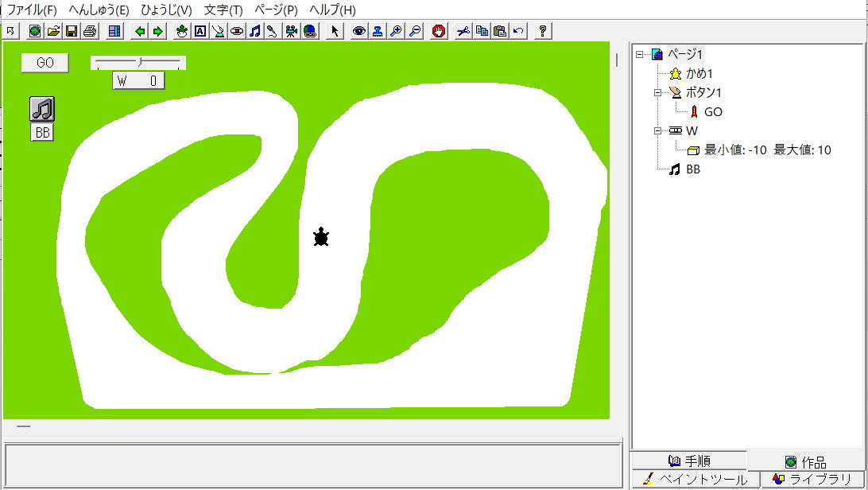This screenshot has height=490, width=868.
Task: Select the stamp tool icon
Action: click(378, 31)
